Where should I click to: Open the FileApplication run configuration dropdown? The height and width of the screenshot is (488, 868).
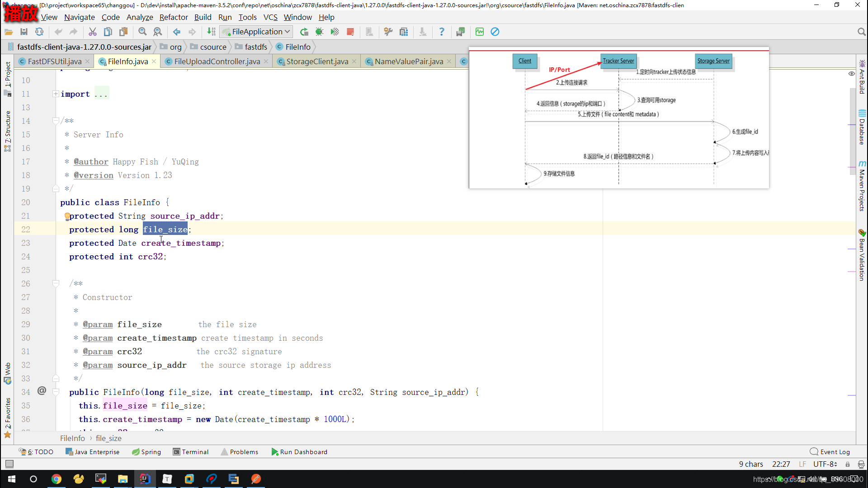pos(256,32)
